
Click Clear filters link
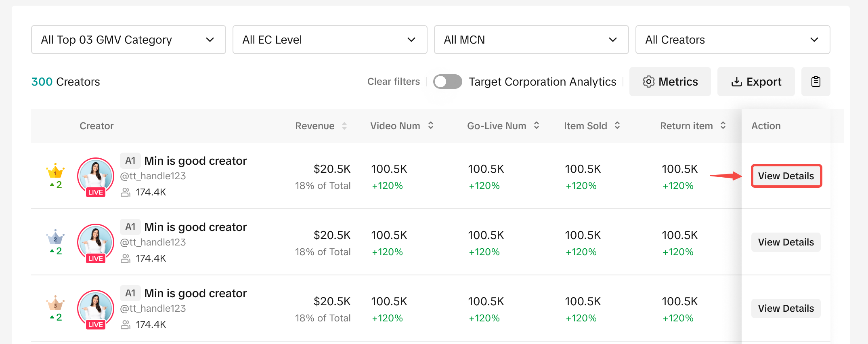(393, 82)
